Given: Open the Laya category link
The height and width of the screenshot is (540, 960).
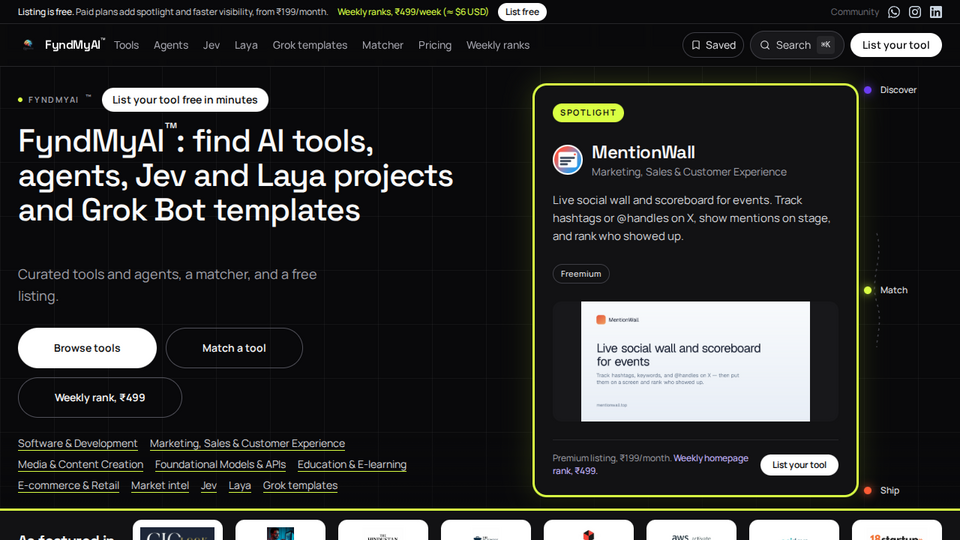Looking at the screenshot, I should (x=239, y=486).
